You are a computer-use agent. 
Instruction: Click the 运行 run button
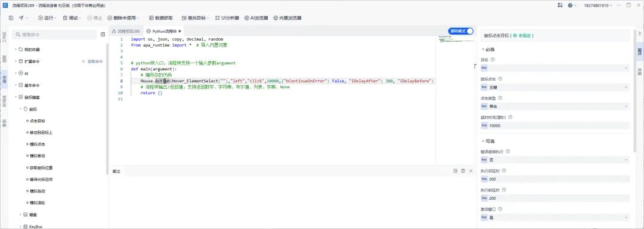[45, 18]
